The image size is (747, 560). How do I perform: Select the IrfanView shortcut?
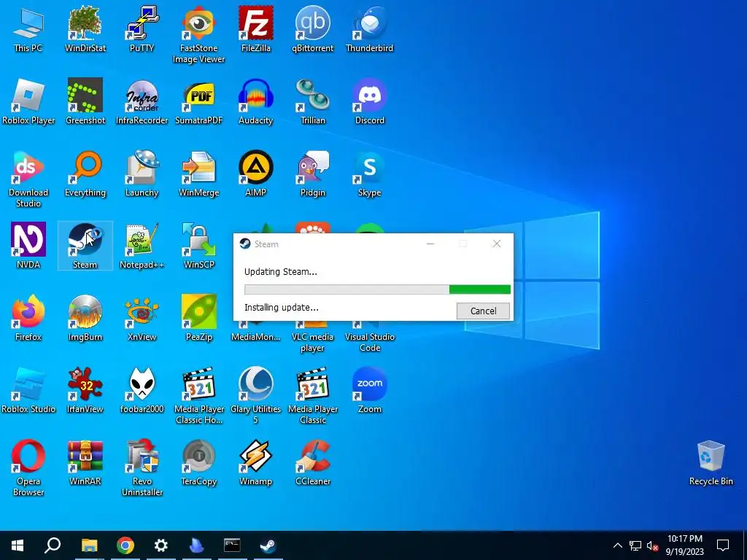click(85, 391)
